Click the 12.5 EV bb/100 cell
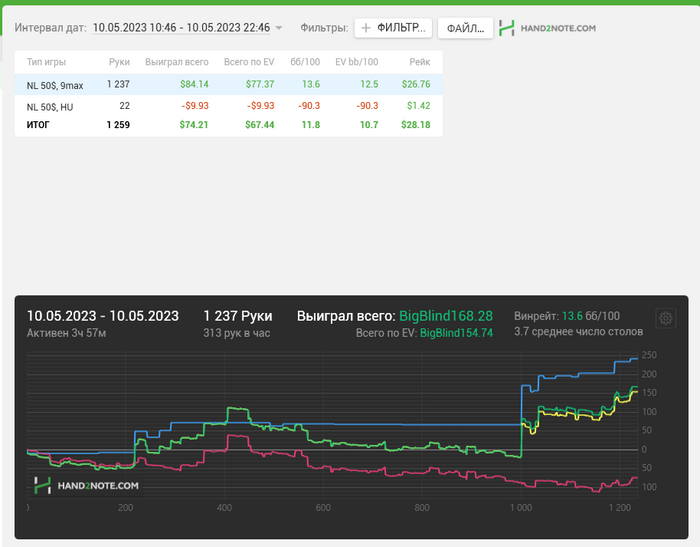 (x=369, y=84)
